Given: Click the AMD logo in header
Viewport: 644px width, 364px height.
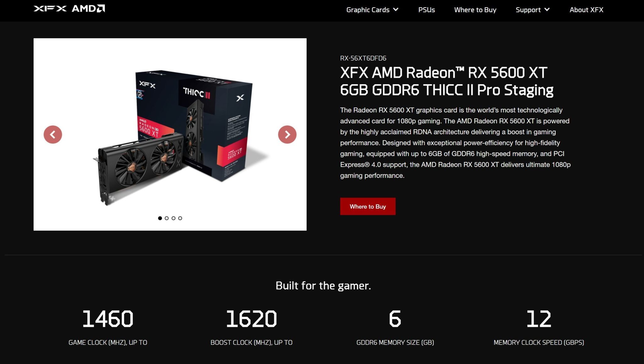Looking at the screenshot, I should pyautogui.click(x=88, y=8).
